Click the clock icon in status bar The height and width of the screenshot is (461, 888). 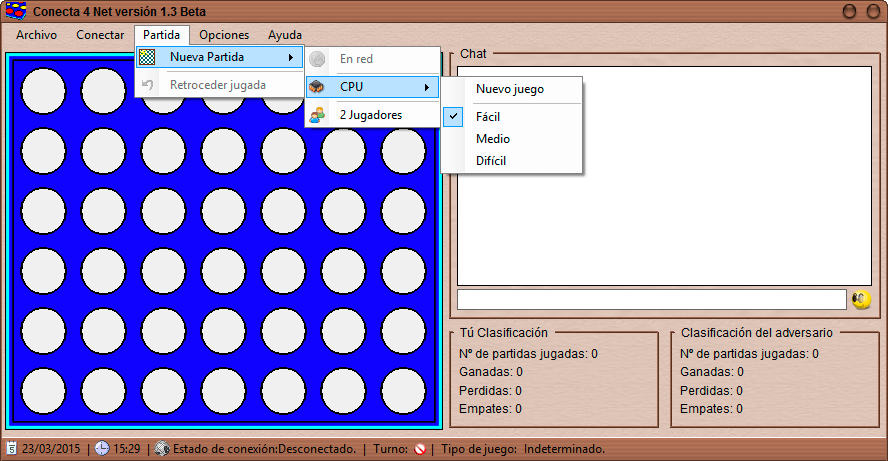click(102, 449)
